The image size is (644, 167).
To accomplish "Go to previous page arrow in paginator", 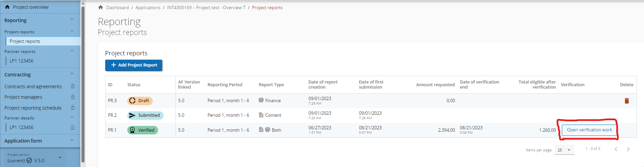I will 616,149.
